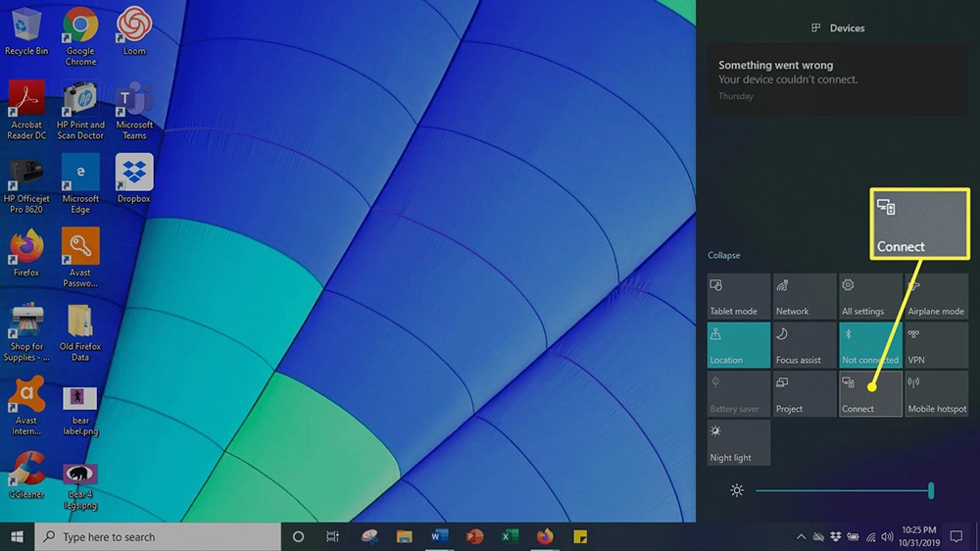
Task: Select the Microsoft Teams desktop icon
Action: coord(133,110)
